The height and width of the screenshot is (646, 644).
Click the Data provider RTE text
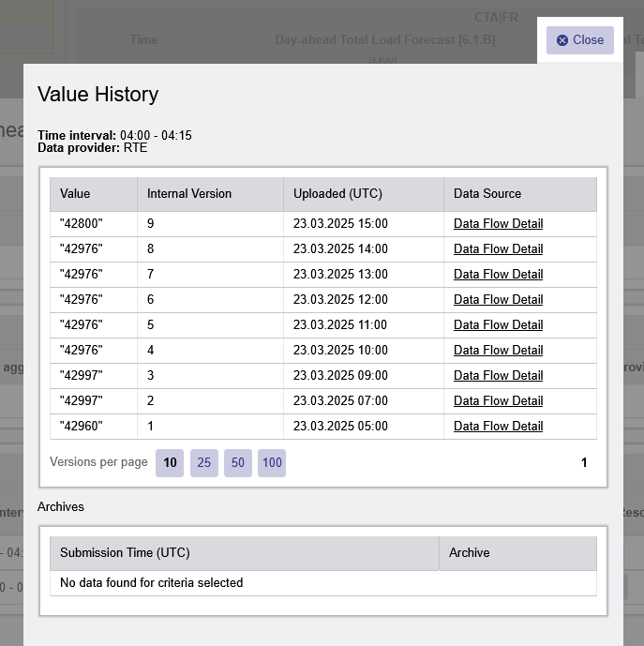(x=92, y=147)
